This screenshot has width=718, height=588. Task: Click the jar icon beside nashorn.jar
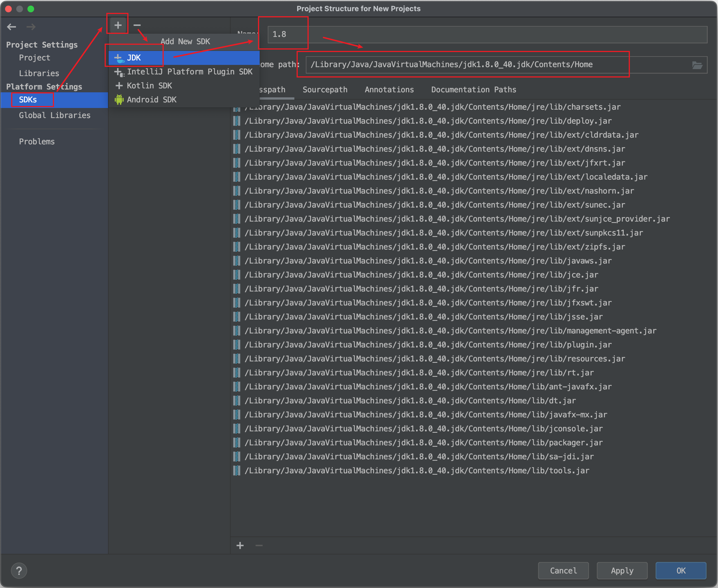coord(237,191)
